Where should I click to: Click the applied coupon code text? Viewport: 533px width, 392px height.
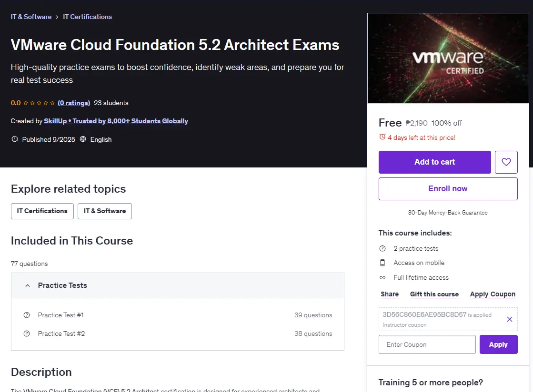pyautogui.click(x=424, y=314)
